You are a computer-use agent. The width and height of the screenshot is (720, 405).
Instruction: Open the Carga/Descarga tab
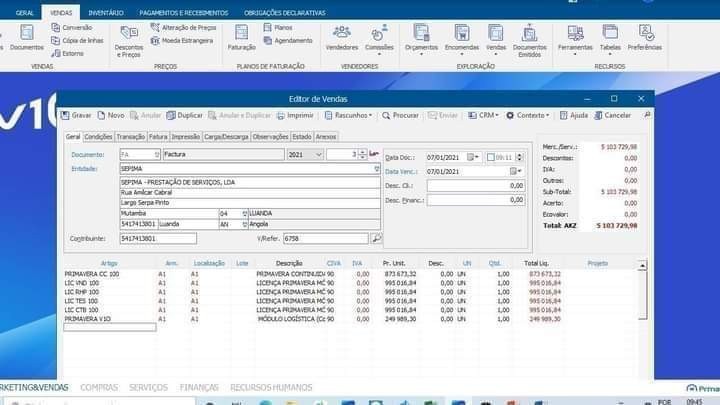(x=226, y=136)
